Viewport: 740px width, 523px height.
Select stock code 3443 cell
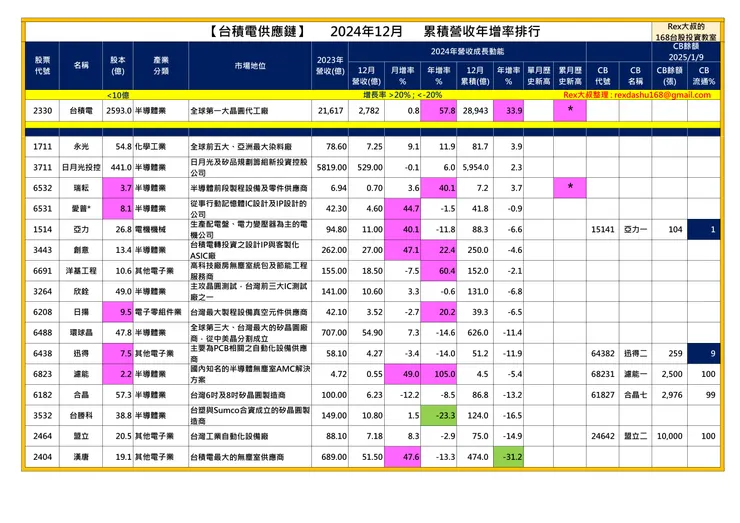42,250
